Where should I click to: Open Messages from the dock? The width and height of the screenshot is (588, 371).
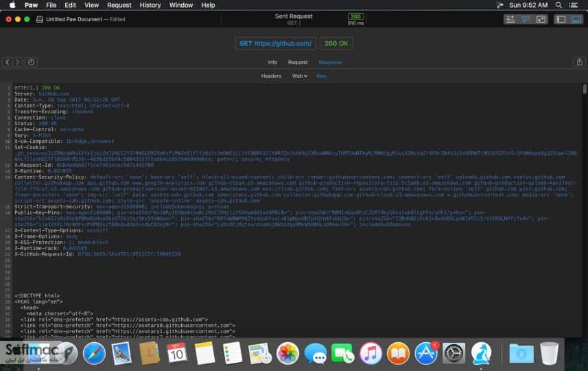[316, 353]
